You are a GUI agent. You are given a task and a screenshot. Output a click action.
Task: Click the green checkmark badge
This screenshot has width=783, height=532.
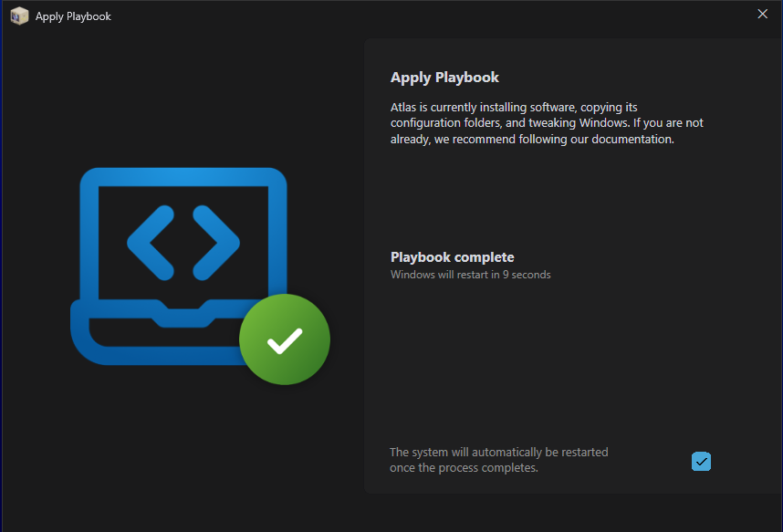[x=285, y=339]
